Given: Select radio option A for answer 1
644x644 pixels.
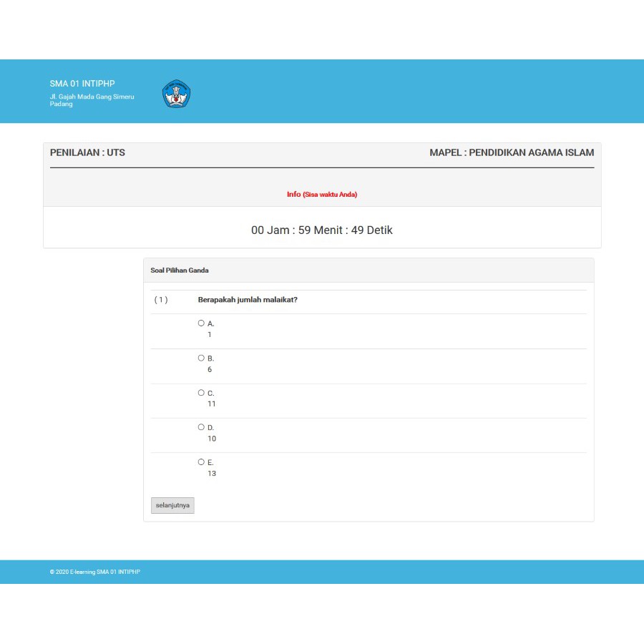Looking at the screenshot, I should click(200, 323).
